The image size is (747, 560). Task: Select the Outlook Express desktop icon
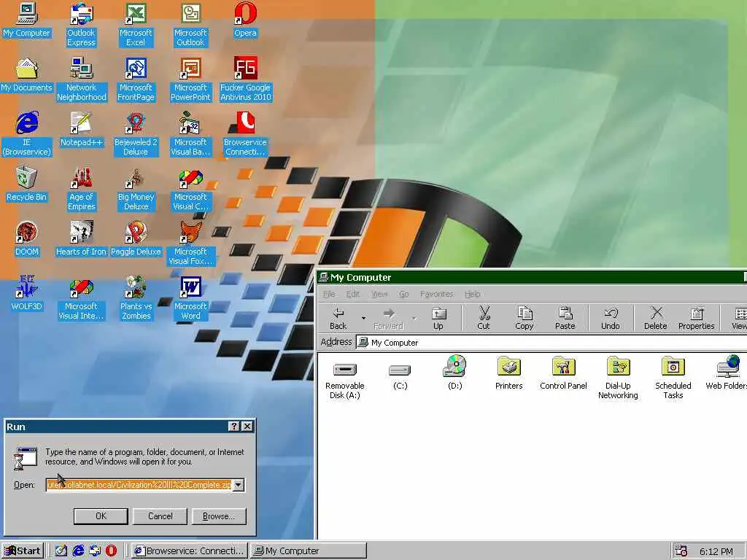pos(81,25)
